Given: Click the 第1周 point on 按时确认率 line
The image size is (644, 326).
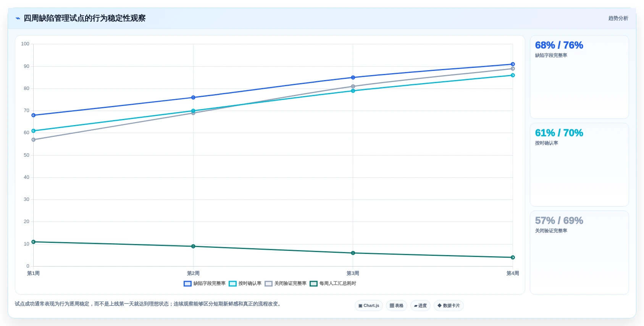Looking at the screenshot, I should click(34, 131).
